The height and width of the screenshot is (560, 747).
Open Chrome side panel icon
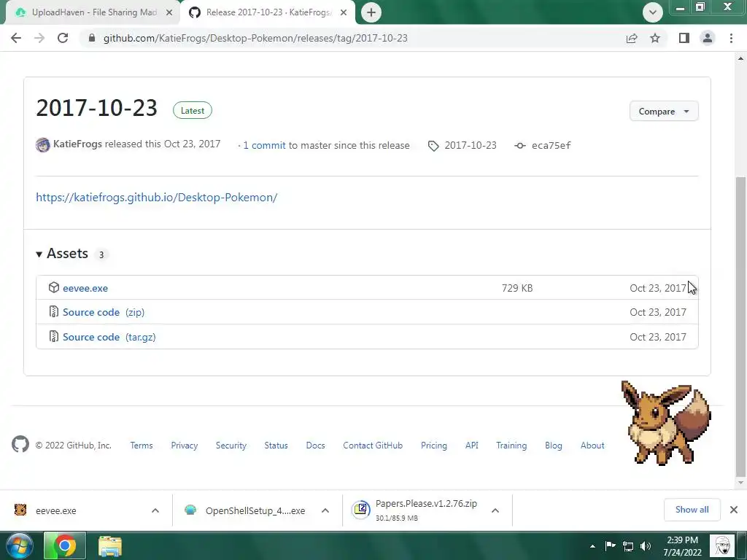[x=684, y=38]
